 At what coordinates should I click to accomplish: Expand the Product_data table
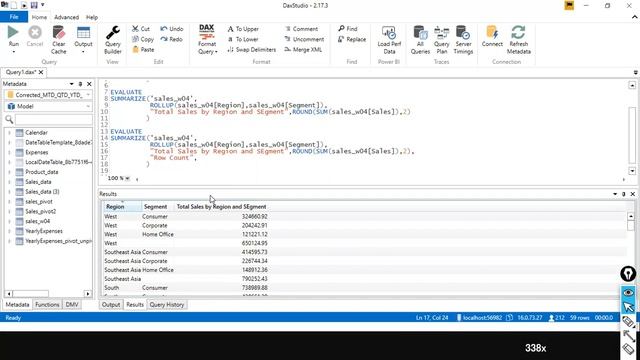point(9,172)
